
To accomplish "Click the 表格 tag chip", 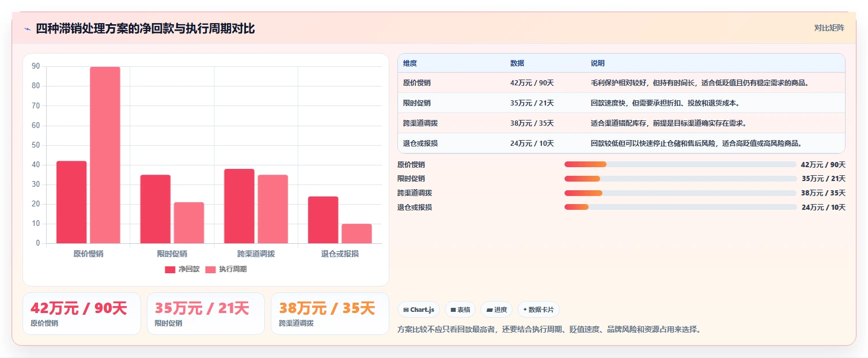I will [x=460, y=310].
